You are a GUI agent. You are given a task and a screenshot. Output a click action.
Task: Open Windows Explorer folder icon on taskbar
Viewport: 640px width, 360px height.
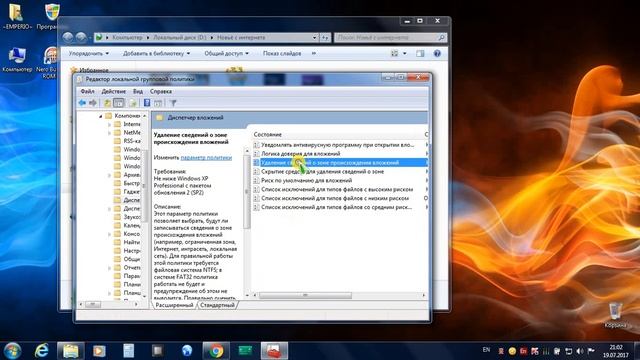click(71, 351)
